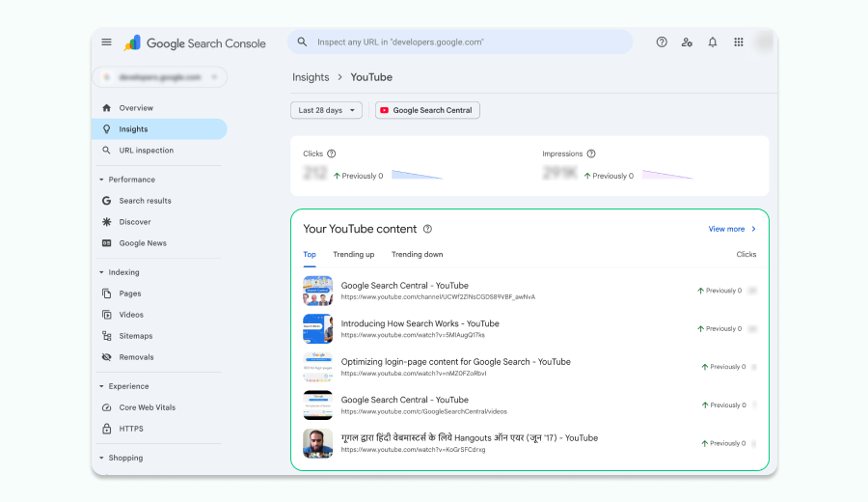868x502 pixels.
Task: Click the Clicks help info icon
Action: click(x=332, y=153)
